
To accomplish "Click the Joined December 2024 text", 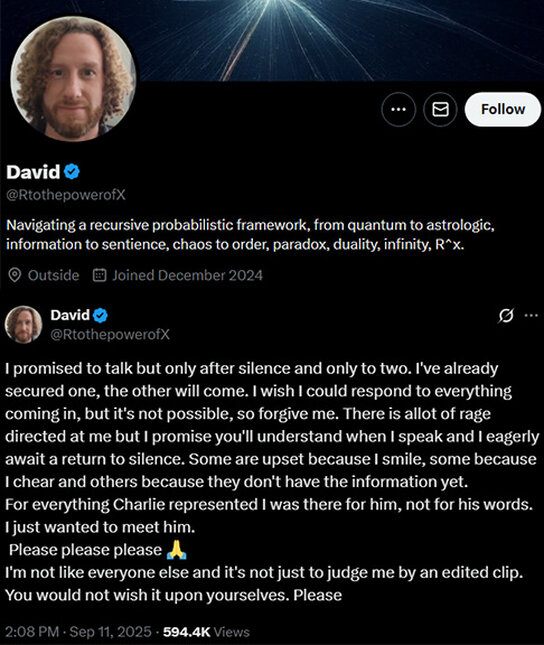I will coord(188,275).
